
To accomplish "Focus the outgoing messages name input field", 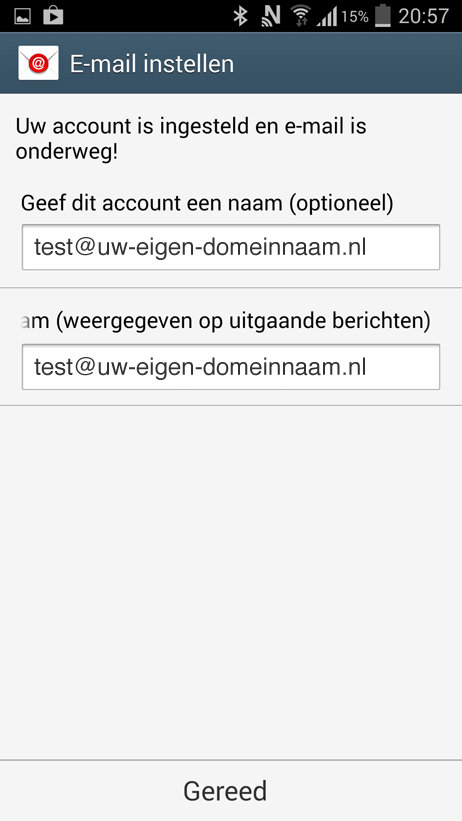I will [x=230, y=367].
